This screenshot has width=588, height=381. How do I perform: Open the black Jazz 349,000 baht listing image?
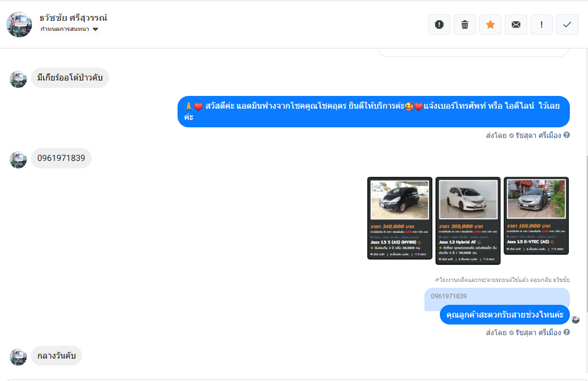[400, 218]
